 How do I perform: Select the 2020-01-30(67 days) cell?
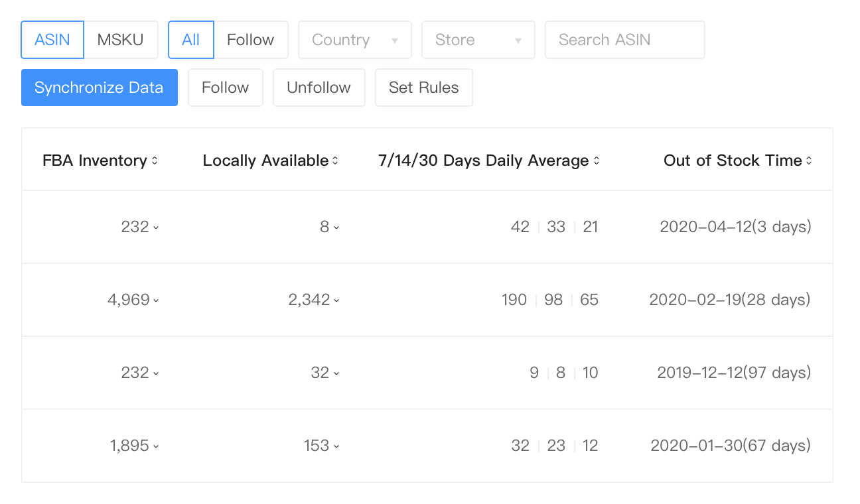pyautogui.click(x=731, y=446)
